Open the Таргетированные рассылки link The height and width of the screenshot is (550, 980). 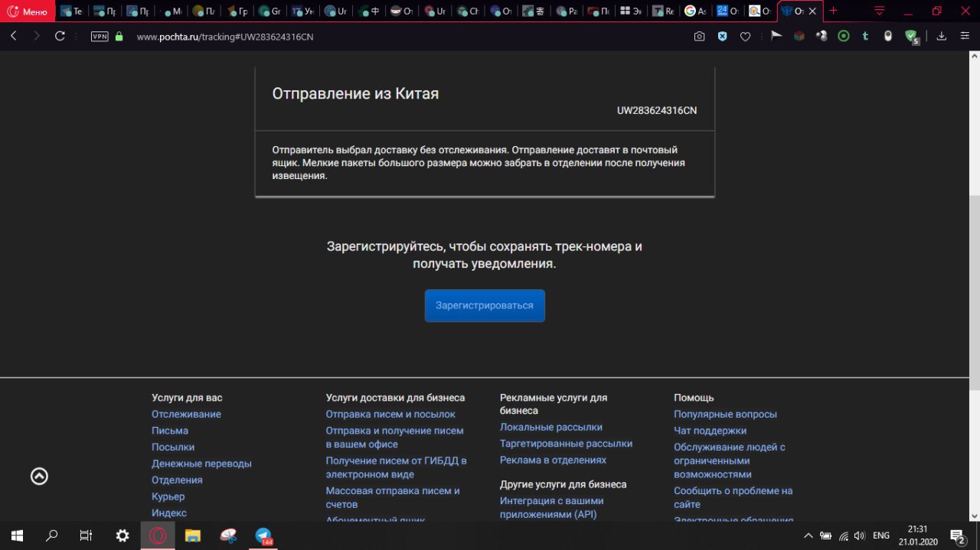point(566,444)
